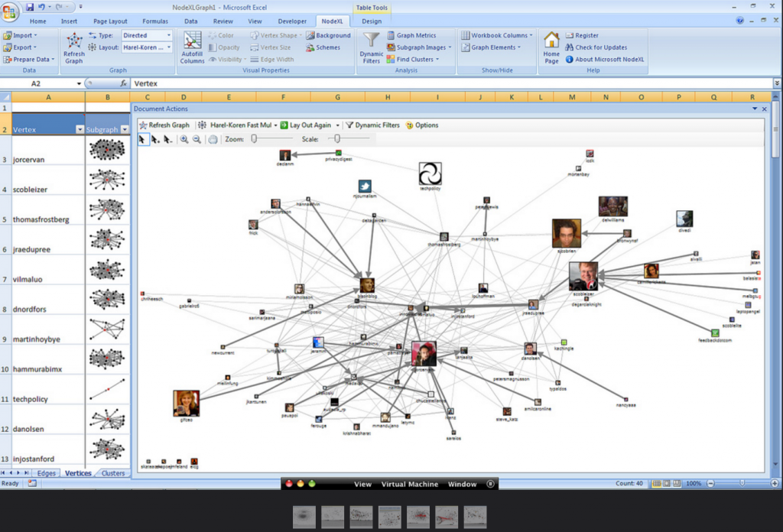Image resolution: width=783 pixels, height=532 pixels.
Task: Open the Vertex column filter arrow
Action: (x=80, y=129)
